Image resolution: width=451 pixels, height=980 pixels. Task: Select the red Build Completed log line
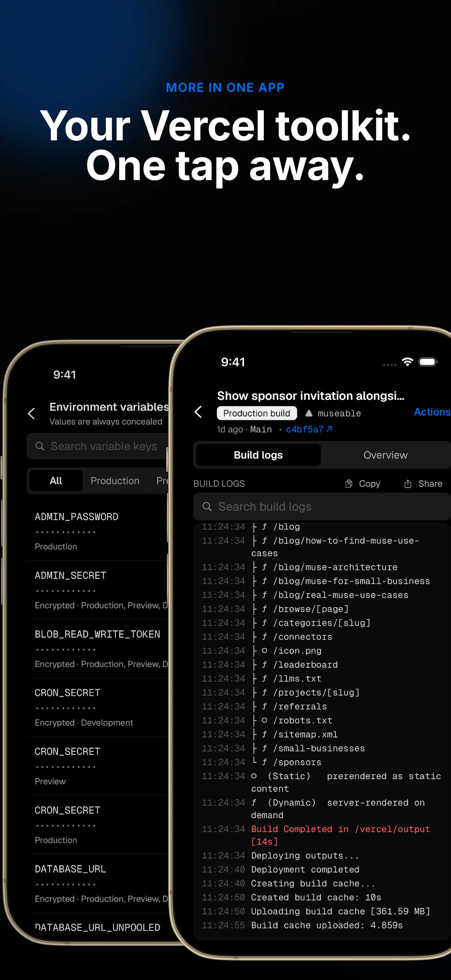click(322, 835)
